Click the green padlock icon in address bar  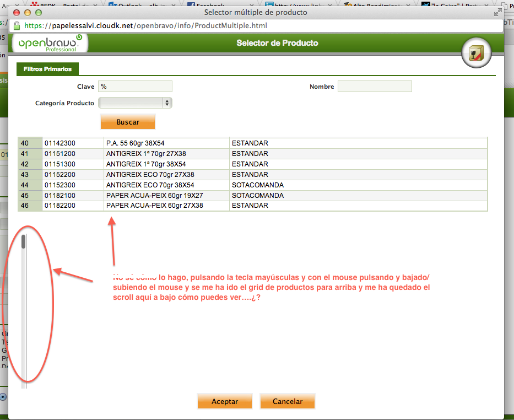tap(17, 25)
